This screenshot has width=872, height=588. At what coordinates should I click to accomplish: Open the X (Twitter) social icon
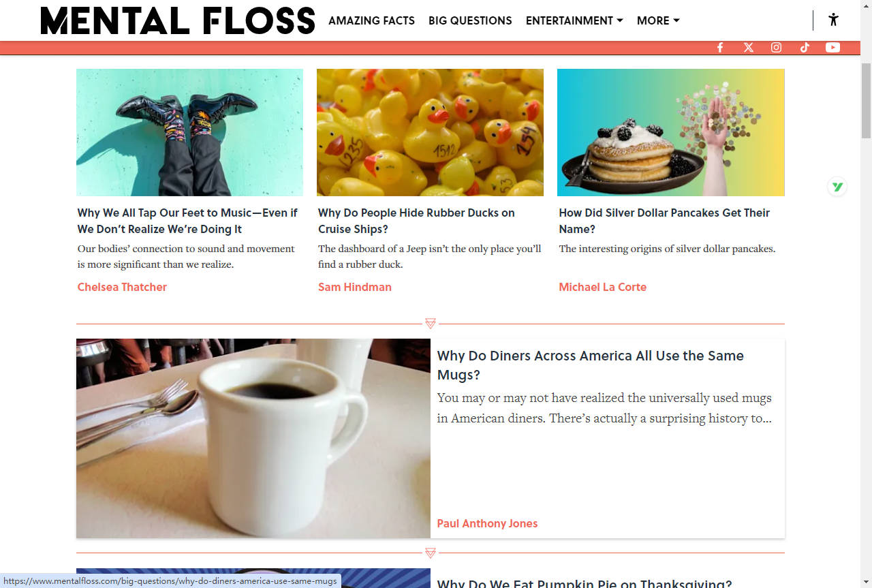[x=749, y=47]
